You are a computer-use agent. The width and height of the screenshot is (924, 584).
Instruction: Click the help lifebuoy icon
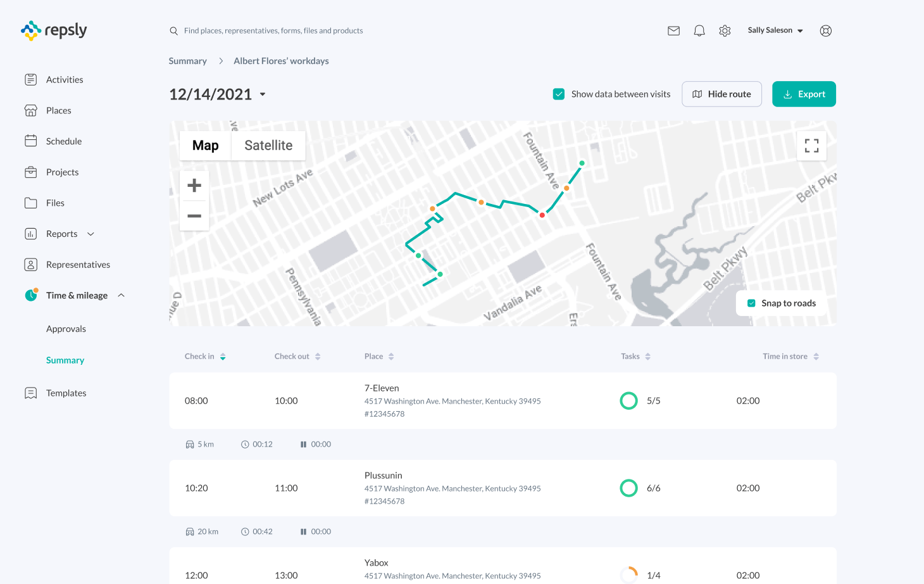point(825,30)
